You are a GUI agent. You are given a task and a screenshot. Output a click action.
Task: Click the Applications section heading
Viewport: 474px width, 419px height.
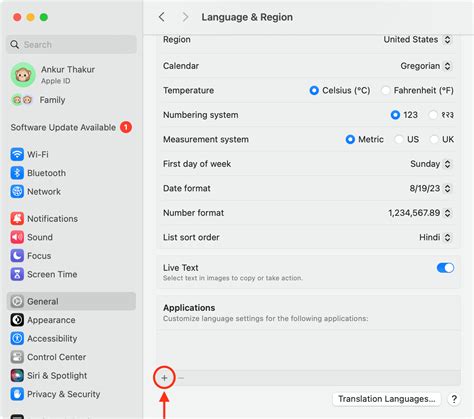pos(189,308)
